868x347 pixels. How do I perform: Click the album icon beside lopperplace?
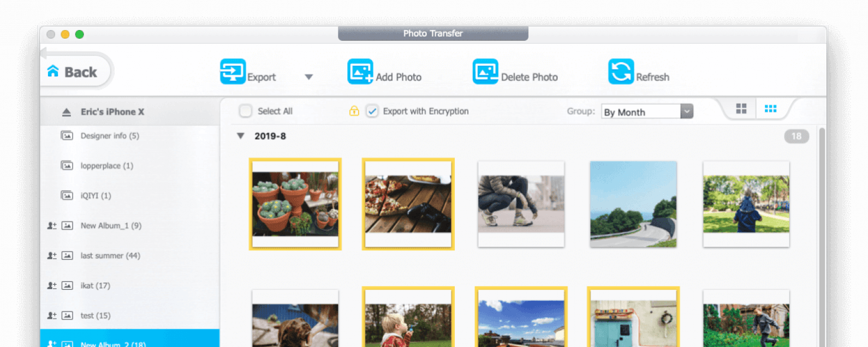67,165
